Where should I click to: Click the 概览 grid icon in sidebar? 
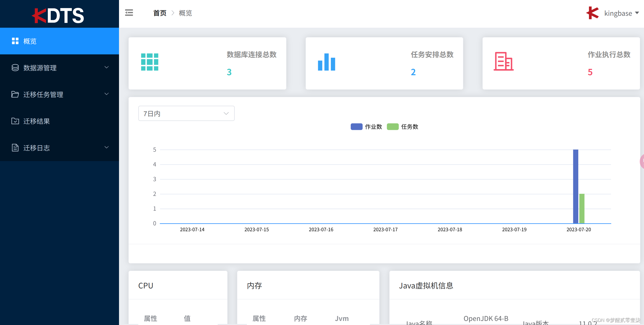click(x=15, y=41)
